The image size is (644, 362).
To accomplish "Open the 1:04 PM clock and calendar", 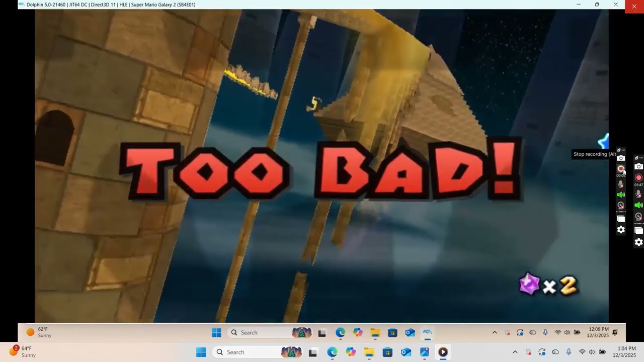I will pos(624,352).
